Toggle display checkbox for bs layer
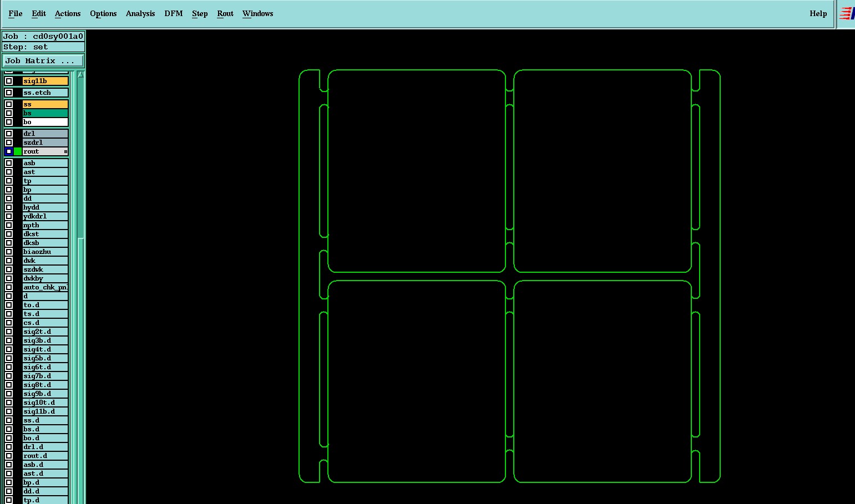 tap(9, 113)
